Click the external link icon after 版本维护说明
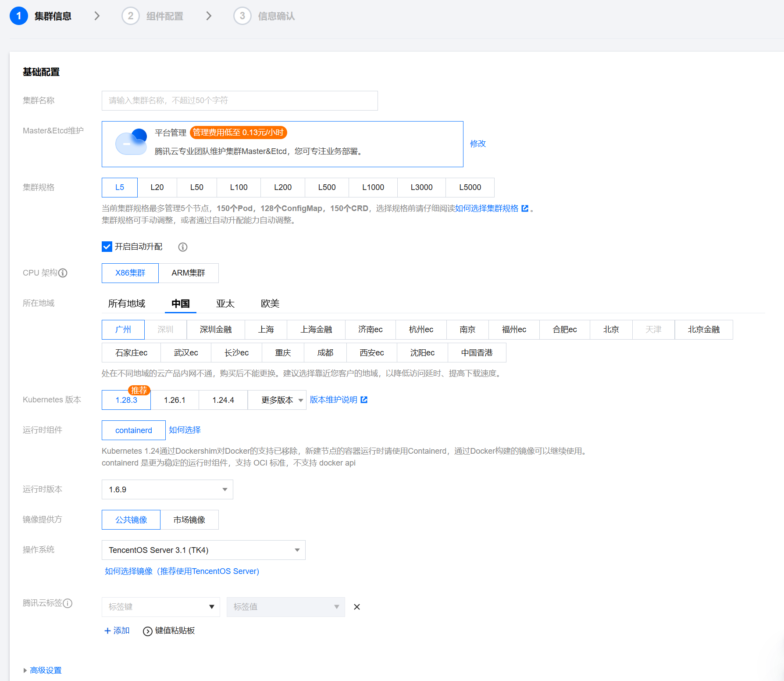The width and height of the screenshot is (784, 681). (364, 400)
